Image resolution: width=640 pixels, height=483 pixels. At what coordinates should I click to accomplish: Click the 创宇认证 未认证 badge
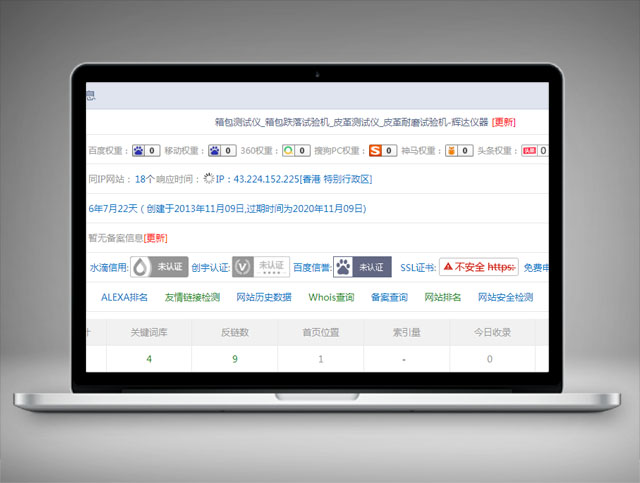261,267
